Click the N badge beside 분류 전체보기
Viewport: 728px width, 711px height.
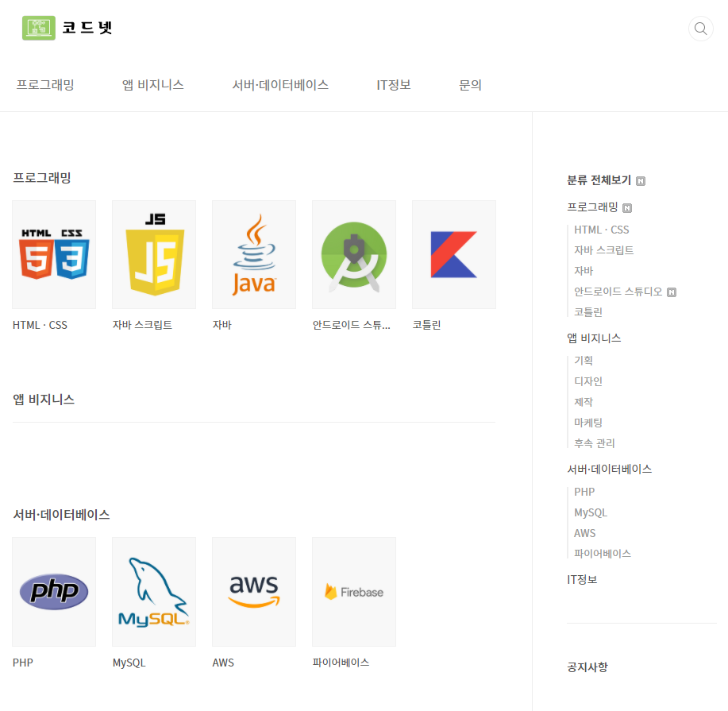click(641, 181)
